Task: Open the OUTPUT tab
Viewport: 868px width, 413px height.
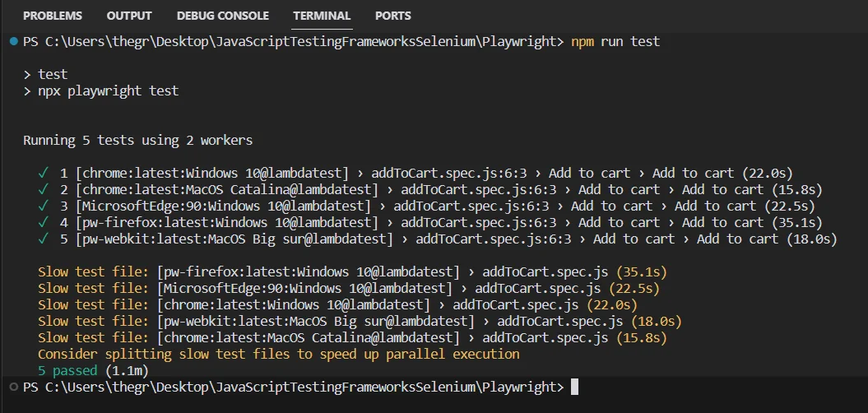Action: point(129,16)
